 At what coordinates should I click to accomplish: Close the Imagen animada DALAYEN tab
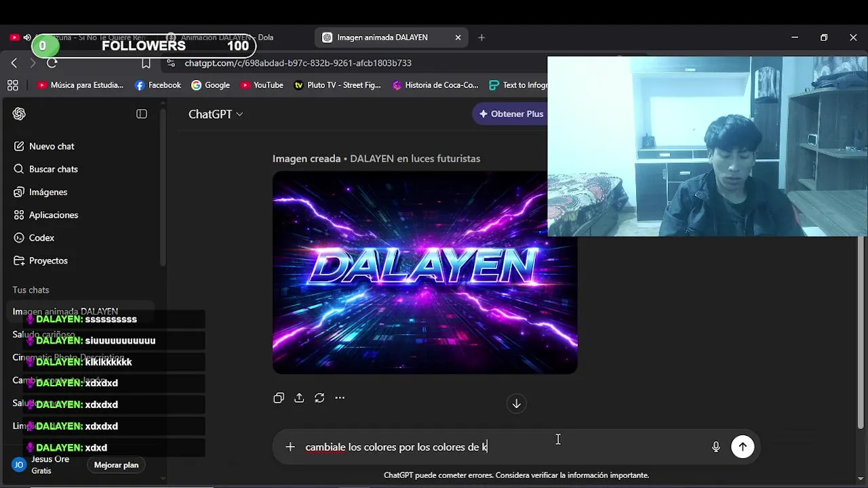pyautogui.click(x=458, y=37)
